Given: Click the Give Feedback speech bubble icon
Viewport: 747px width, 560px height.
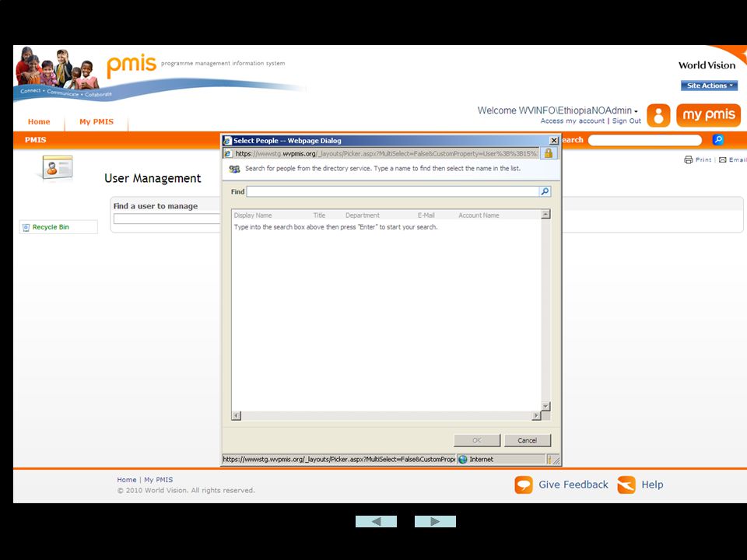Looking at the screenshot, I should coord(524,485).
